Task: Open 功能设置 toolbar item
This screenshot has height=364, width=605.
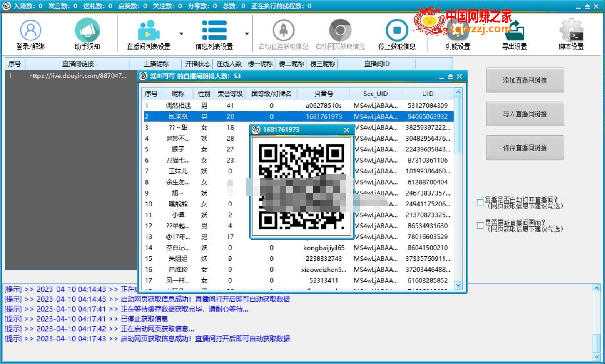Action: [x=458, y=34]
